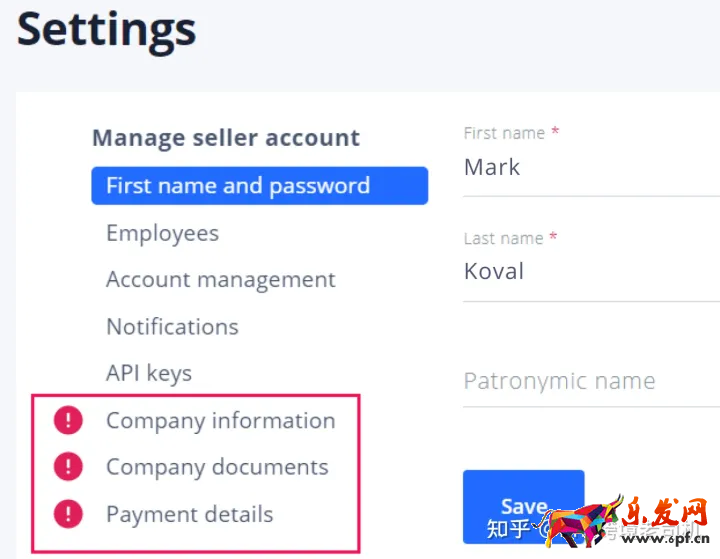Click the alert icon beside Payment details
720x559 pixels.
tap(68, 514)
